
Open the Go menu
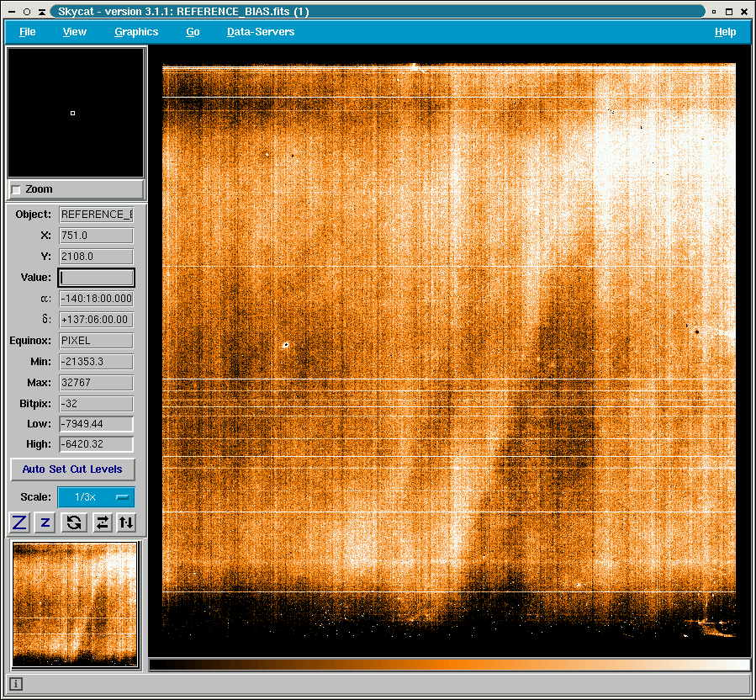coord(193,32)
